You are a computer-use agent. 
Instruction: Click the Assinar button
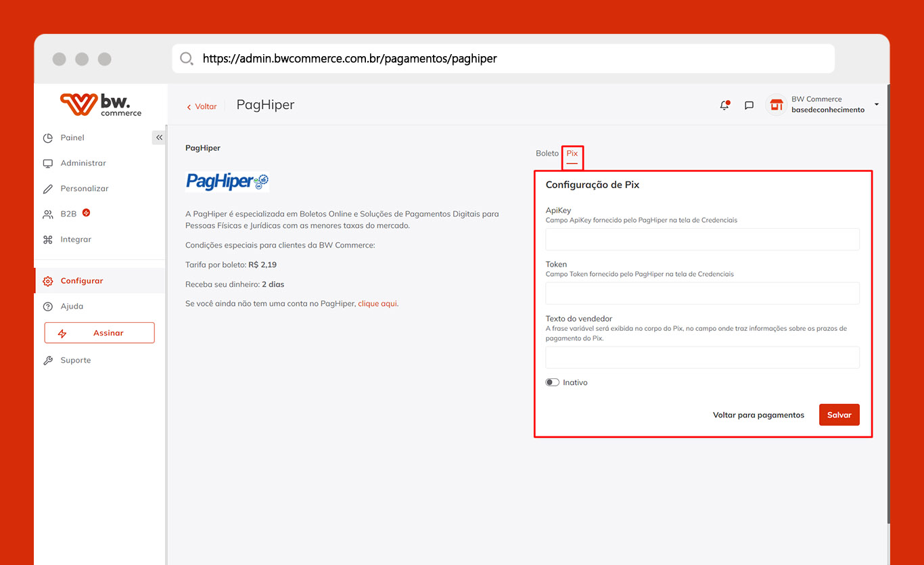[x=99, y=333]
